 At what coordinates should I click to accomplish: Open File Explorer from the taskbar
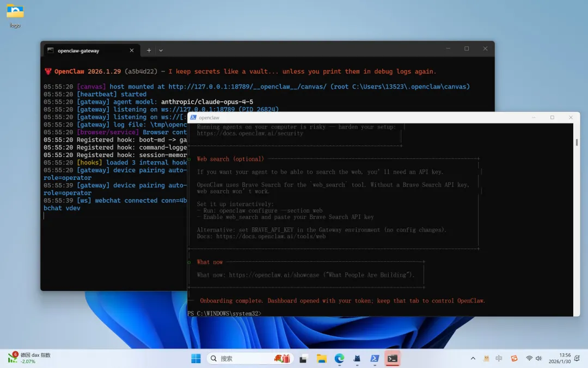(x=321, y=359)
